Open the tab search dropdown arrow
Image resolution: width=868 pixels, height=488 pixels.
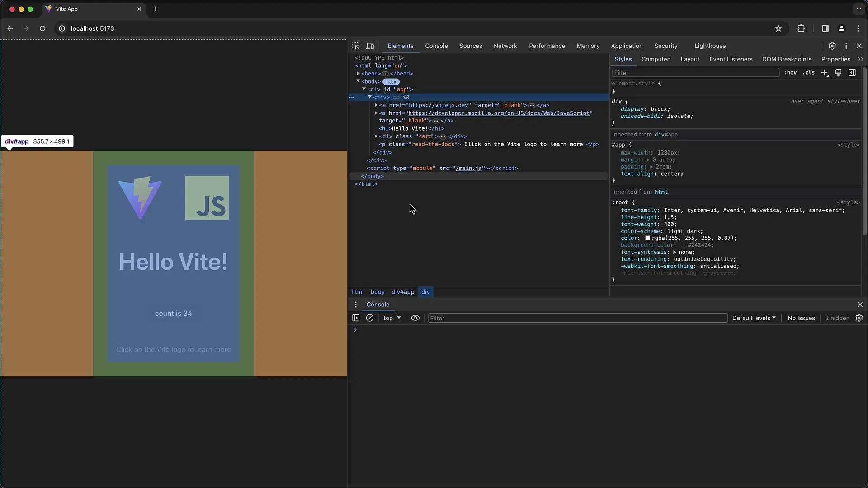click(x=859, y=9)
